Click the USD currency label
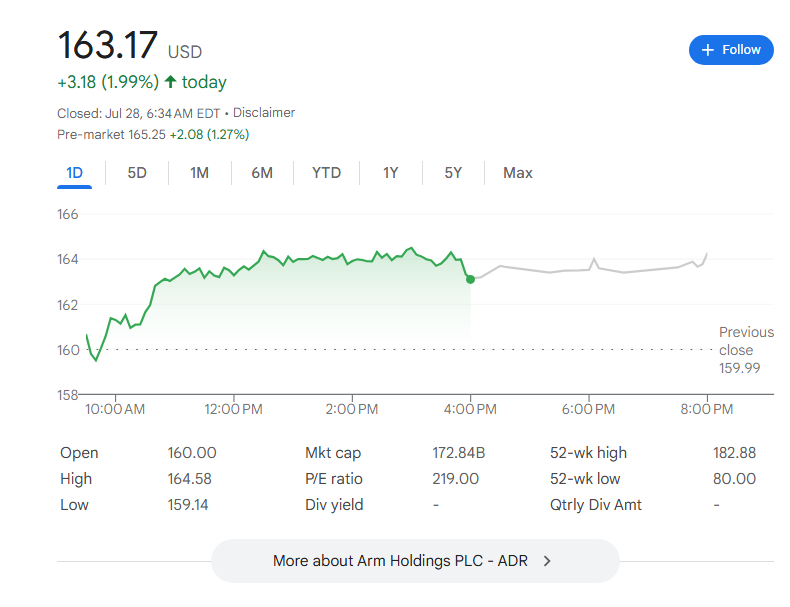The width and height of the screenshot is (790, 607). click(x=185, y=52)
